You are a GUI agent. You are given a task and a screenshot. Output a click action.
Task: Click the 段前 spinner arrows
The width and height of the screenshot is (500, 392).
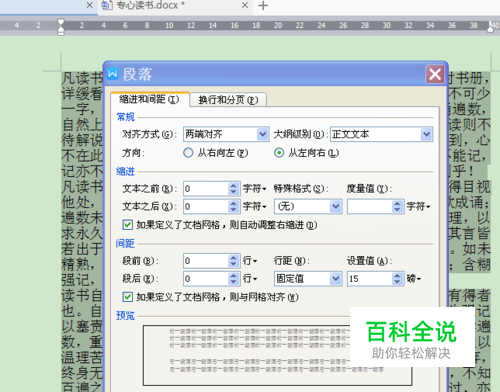[x=234, y=261]
